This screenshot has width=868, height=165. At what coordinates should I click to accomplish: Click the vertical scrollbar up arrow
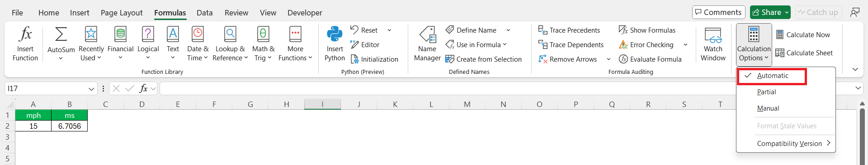[x=863, y=104]
